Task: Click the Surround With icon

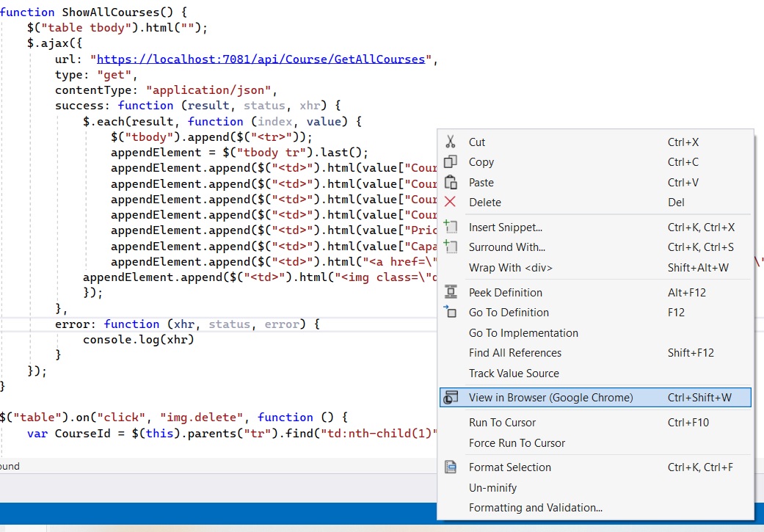Action: pos(450,247)
